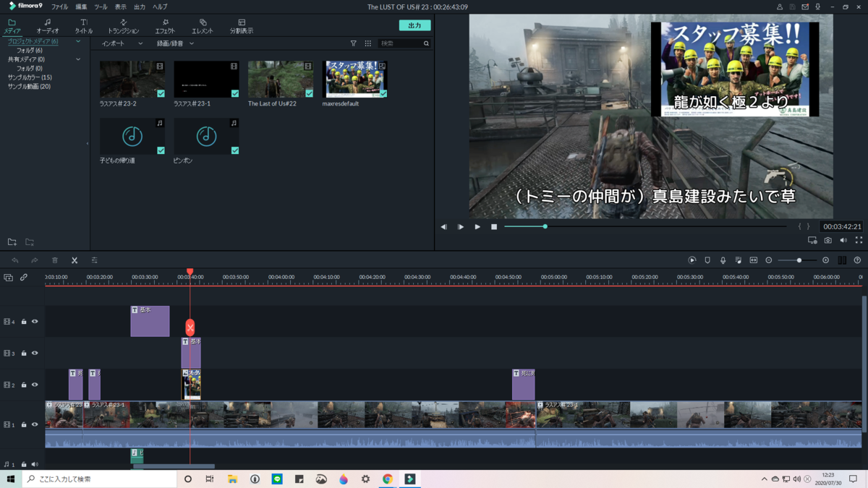The width and height of the screenshot is (868, 488).
Task: Open the ツール menu
Action: [x=101, y=7]
